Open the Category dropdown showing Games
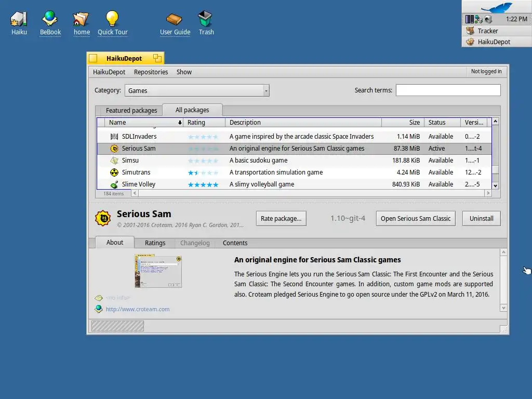This screenshot has width=532, height=399. 197,90
